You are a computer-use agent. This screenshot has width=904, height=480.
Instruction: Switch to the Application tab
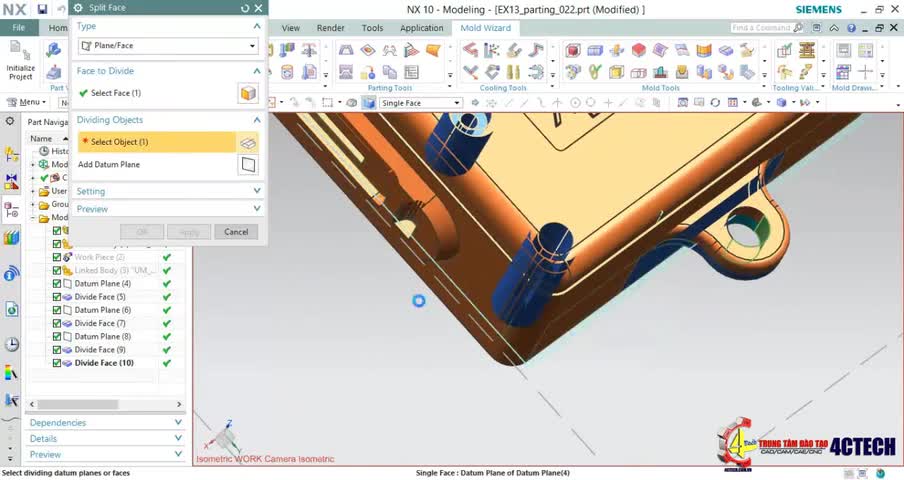click(x=421, y=28)
